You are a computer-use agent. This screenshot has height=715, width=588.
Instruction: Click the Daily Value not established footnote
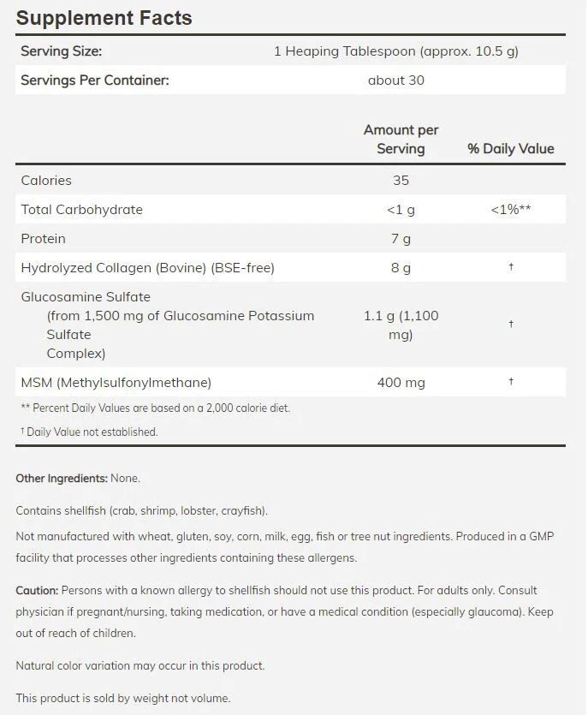click(89, 432)
